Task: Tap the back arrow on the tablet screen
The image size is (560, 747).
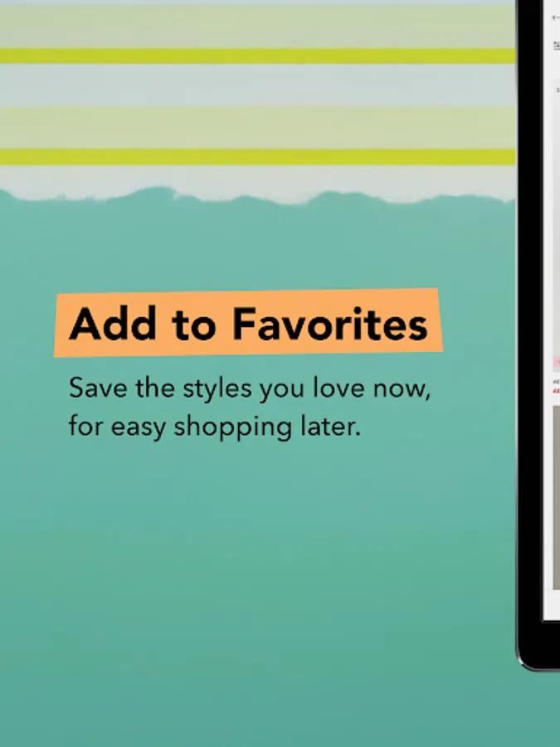Action: pos(555,17)
